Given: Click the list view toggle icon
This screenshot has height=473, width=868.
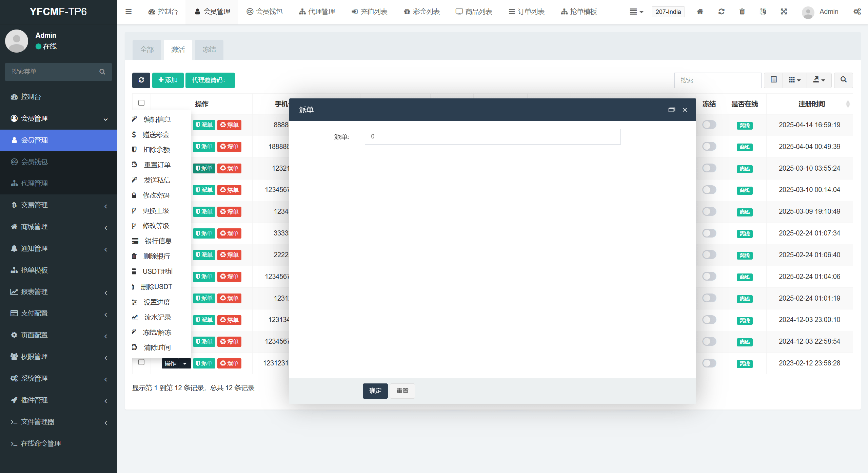Looking at the screenshot, I should (773, 80).
